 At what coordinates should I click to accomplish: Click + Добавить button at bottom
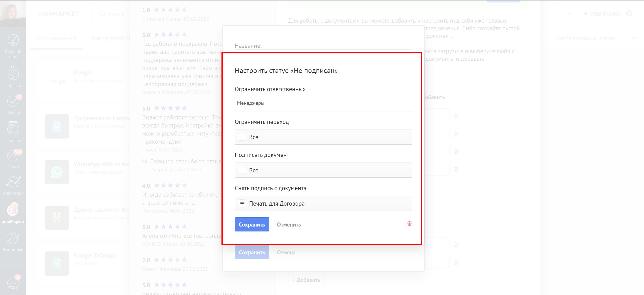point(306,280)
